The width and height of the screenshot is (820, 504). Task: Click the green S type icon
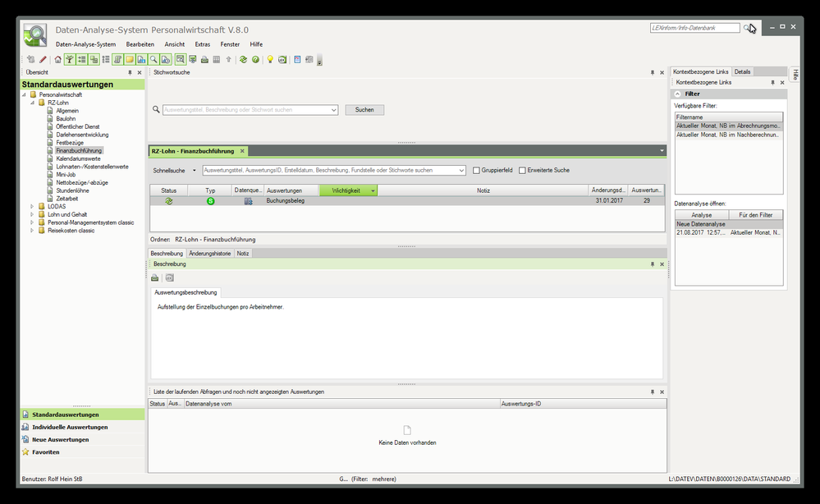click(210, 201)
